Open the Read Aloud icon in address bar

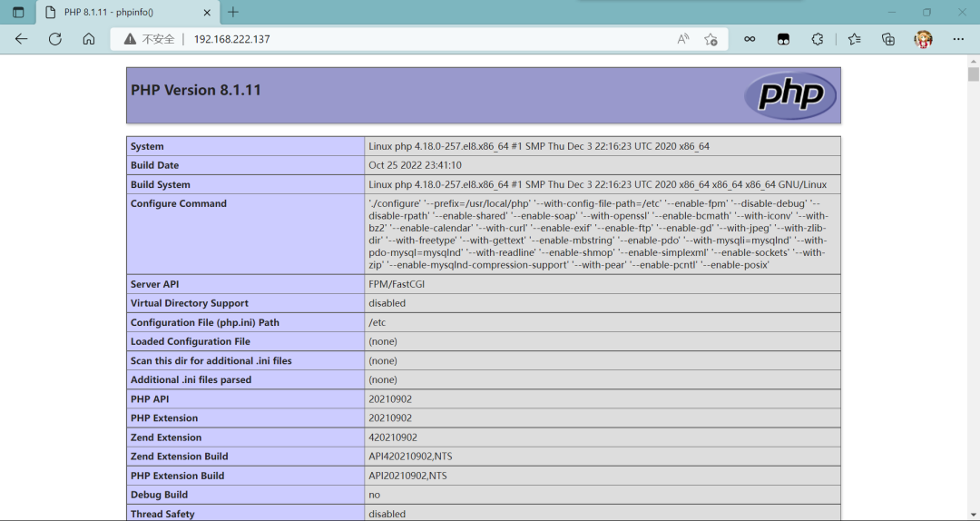[683, 39]
